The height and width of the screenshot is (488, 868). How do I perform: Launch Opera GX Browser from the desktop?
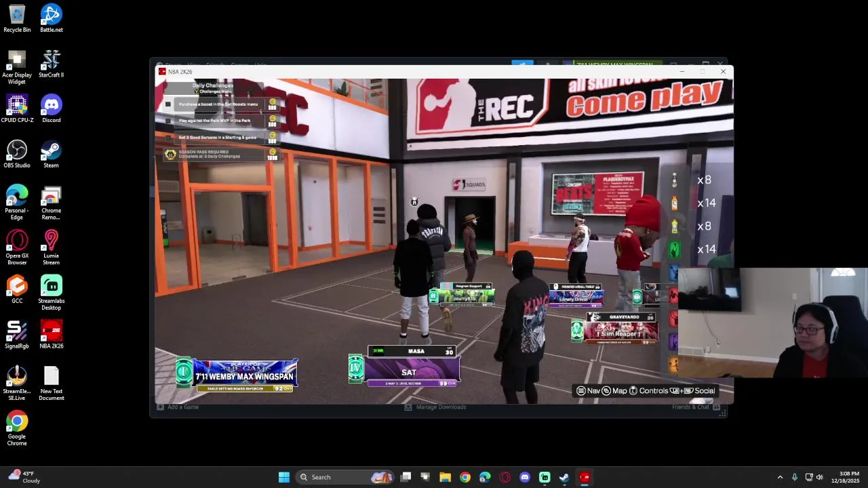(x=17, y=248)
